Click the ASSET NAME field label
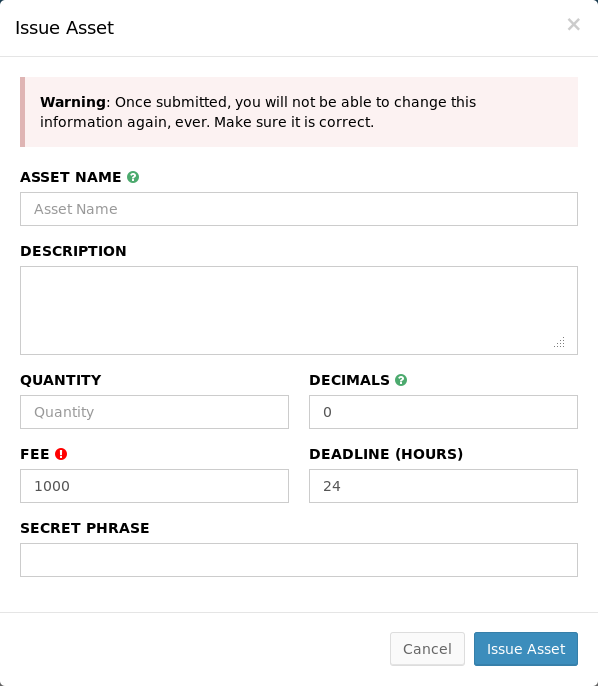The width and height of the screenshot is (598, 686). coord(71,177)
